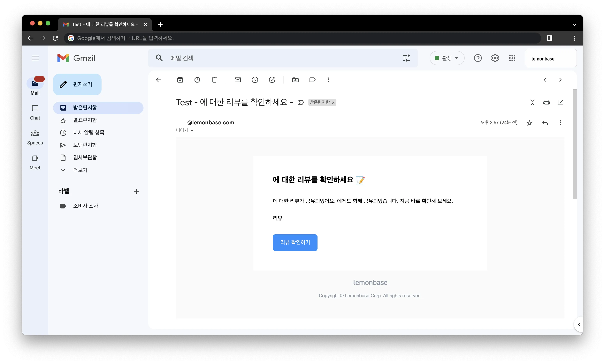
Task: Expand recipient details next to 나에게
Action: pos(192,130)
